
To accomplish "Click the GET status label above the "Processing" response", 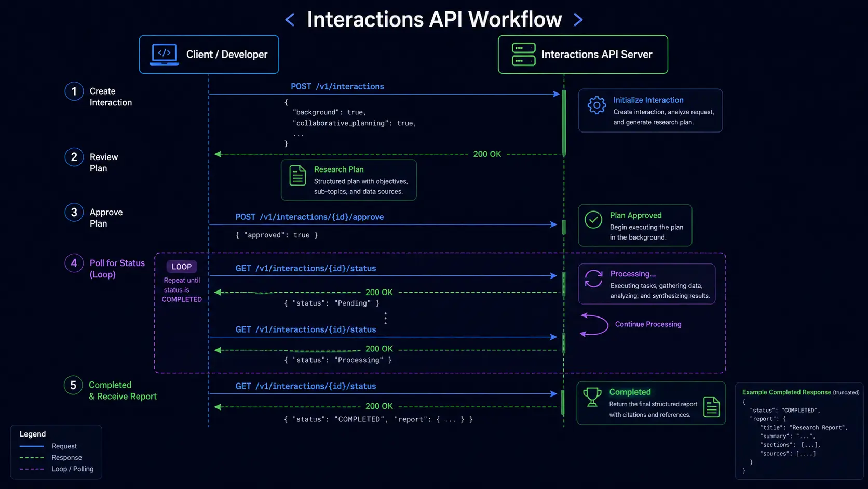I will [x=306, y=329].
